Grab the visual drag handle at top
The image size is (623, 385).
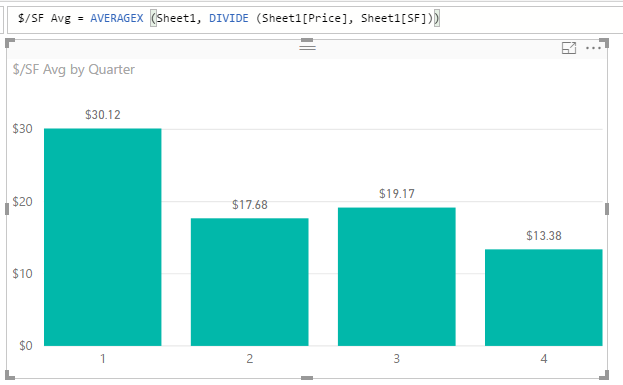pyautogui.click(x=307, y=47)
